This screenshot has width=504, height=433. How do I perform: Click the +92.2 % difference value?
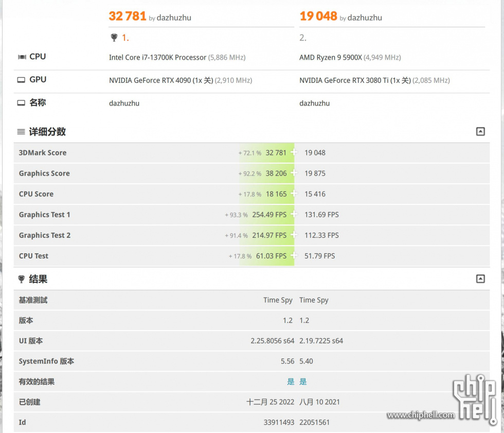[250, 174]
